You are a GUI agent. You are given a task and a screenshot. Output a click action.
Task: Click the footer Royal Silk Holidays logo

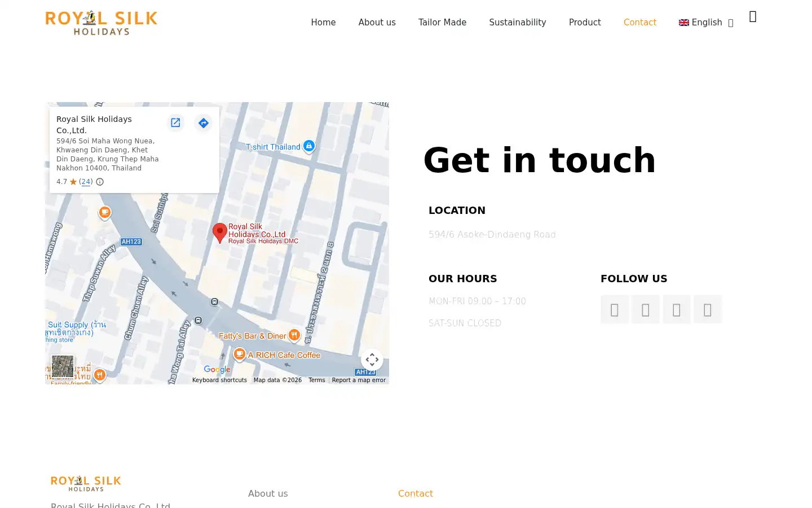[x=86, y=483]
